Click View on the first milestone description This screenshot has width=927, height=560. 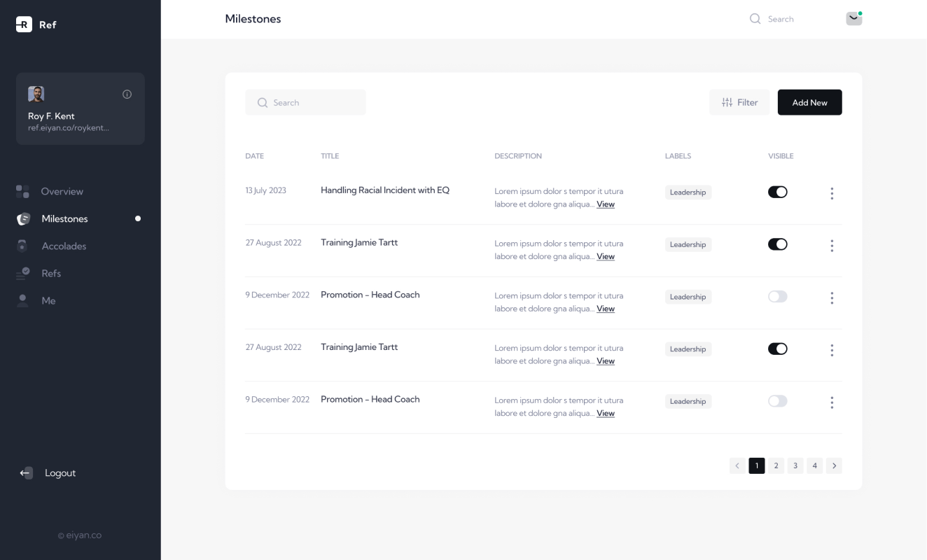[x=605, y=204]
